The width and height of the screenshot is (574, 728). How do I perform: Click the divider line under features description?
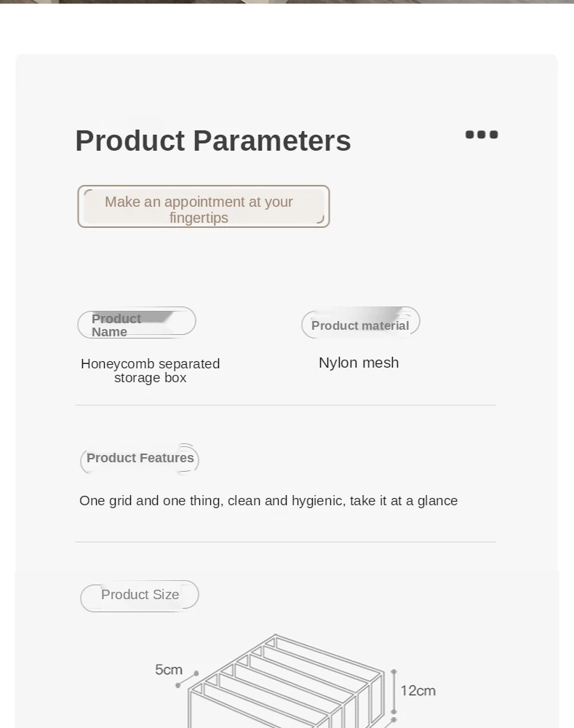(285, 542)
